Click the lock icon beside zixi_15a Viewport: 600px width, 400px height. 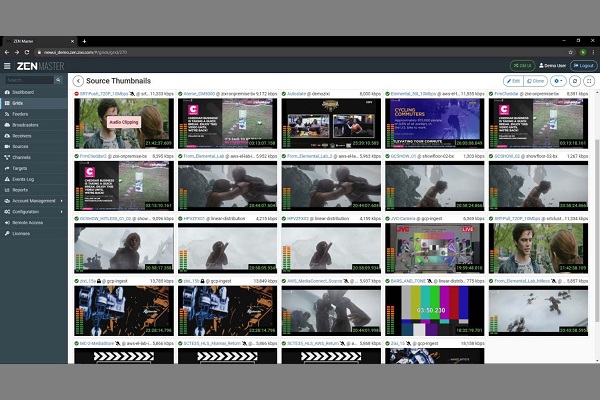[x=99, y=281]
